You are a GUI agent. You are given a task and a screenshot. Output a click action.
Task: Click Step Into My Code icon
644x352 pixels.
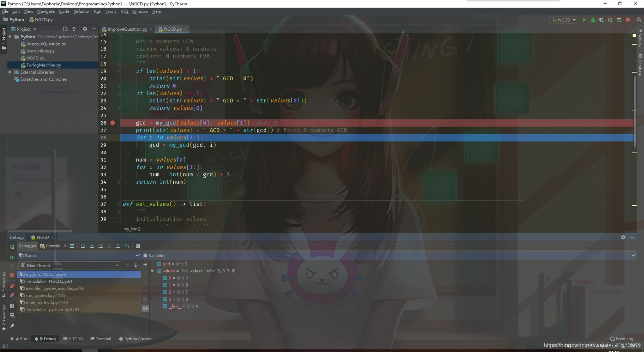pyautogui.click(x=101, y=246)
